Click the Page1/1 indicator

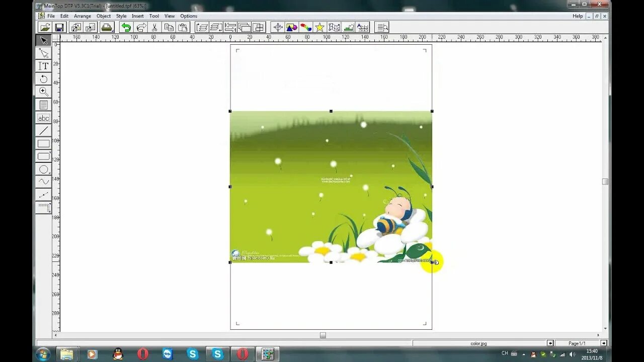577,343
